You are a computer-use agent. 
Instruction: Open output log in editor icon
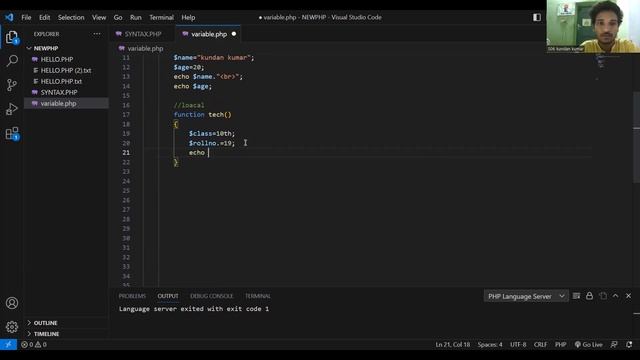603,296
